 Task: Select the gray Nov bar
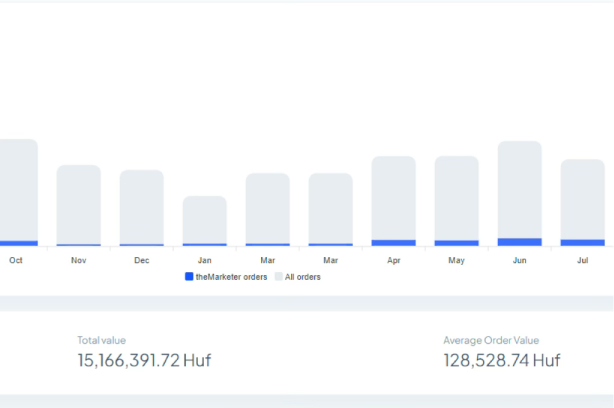point(78,204)
